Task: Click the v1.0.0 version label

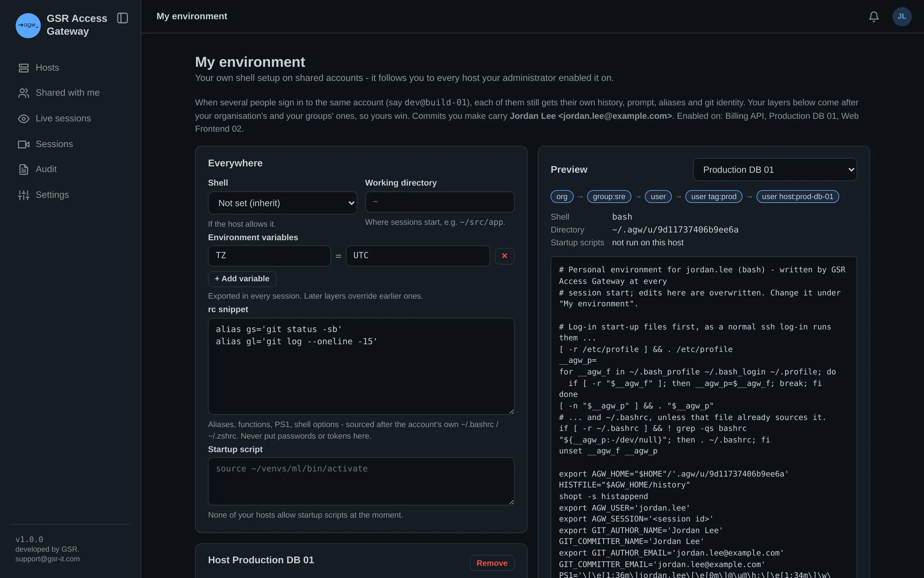Action: (29, 539)
